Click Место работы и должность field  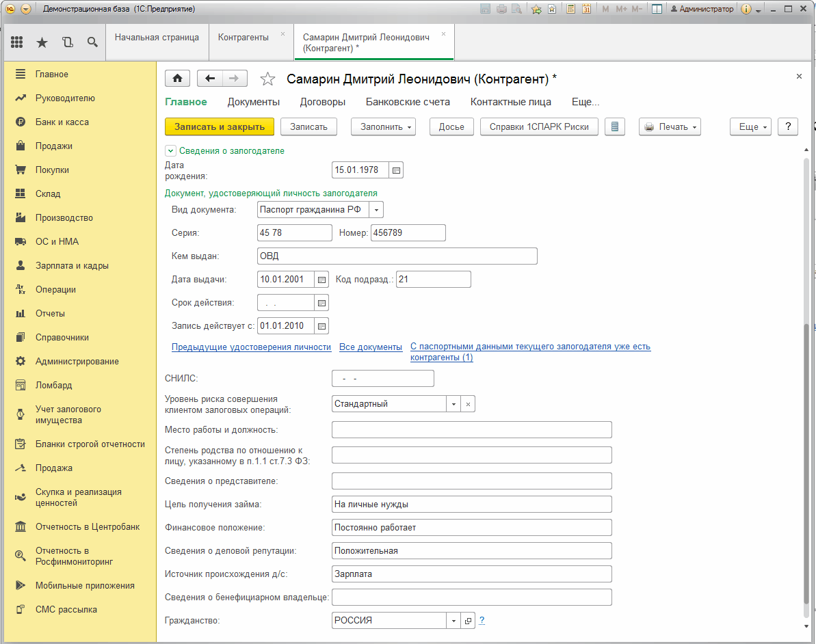[471, 430]
